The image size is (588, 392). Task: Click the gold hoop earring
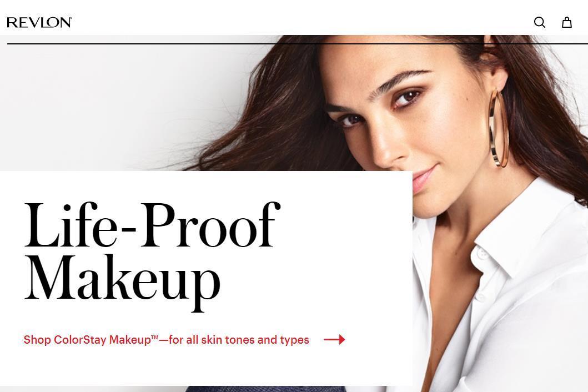click(499, 128)
